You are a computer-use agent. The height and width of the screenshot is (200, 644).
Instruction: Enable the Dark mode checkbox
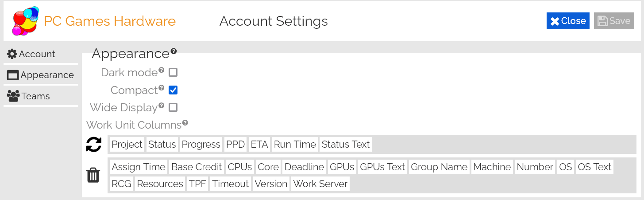click(x=173, y=72)
